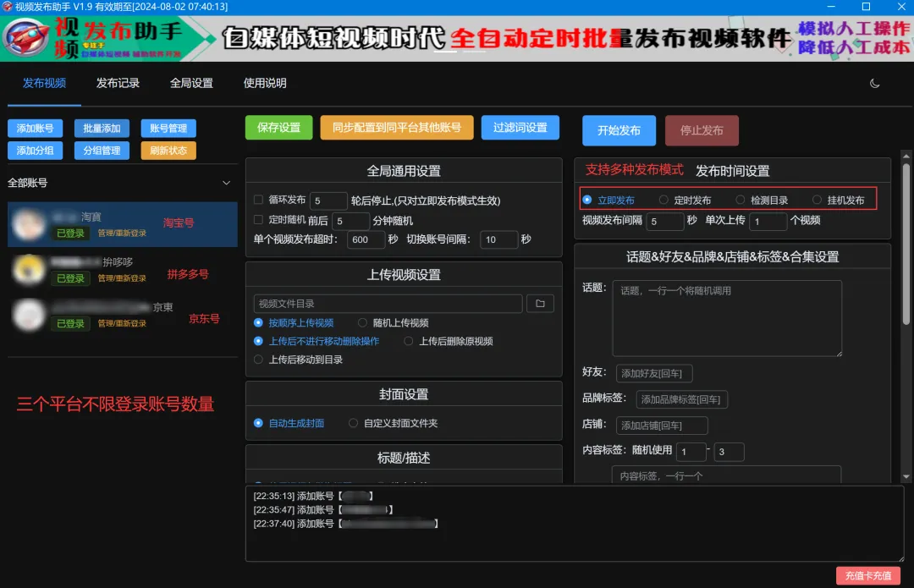Viewport: 914px width, 588px height.
Task: Click 充值卡充值 button
Action: tap(868, 576)
